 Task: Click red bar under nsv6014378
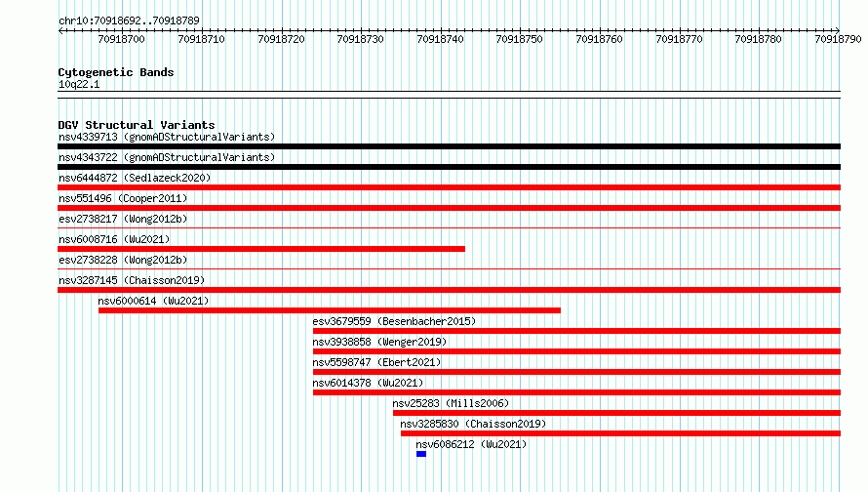(576, 392)
